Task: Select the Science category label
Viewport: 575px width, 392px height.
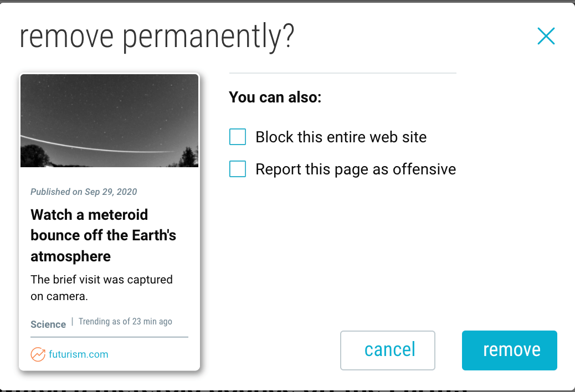Action: 48,324
